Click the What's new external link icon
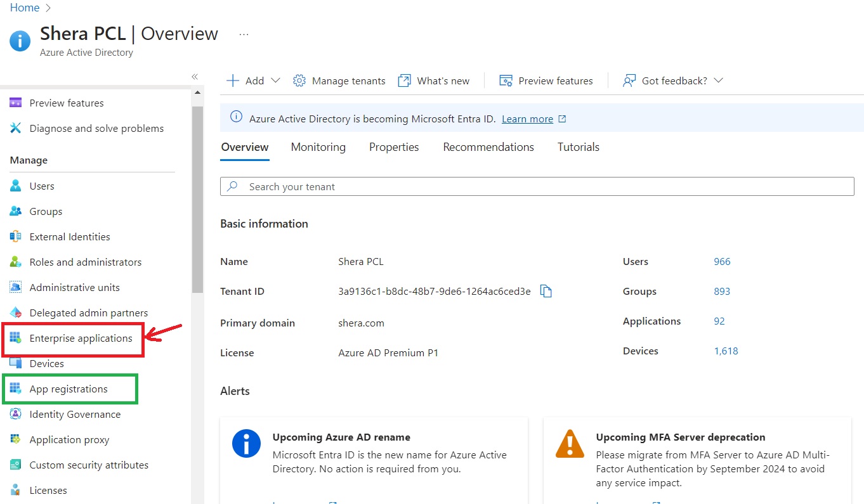864x504 pixels. click(404, 81)
